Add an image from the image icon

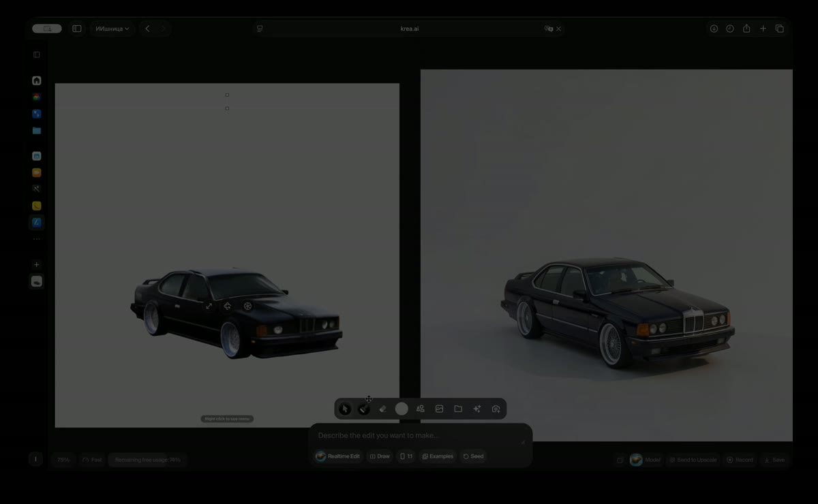(440, 409)
